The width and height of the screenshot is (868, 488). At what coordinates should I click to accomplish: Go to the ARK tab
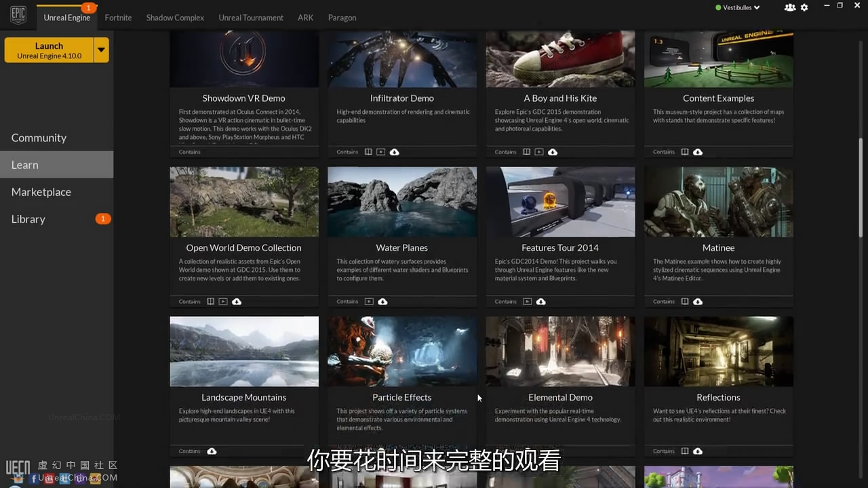[x=305, y=18]
